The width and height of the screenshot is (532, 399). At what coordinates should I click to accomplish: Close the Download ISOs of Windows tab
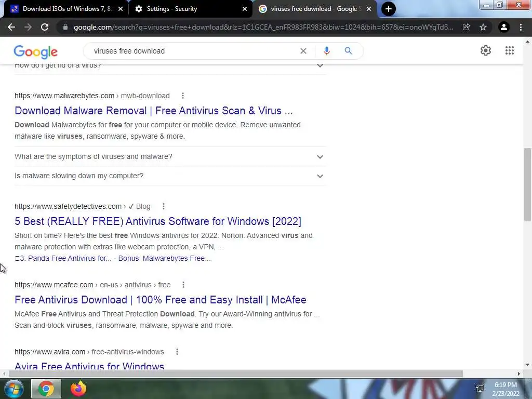(121, 9)
